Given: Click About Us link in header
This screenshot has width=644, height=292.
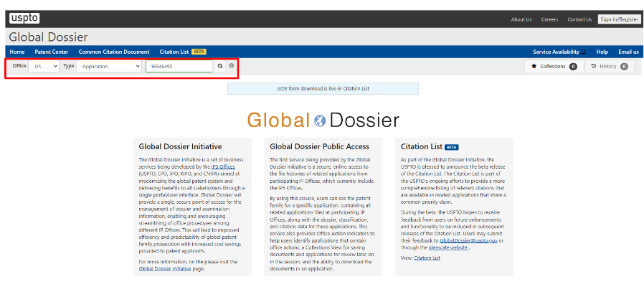Looking at the screenshot, I should (521, 19).
